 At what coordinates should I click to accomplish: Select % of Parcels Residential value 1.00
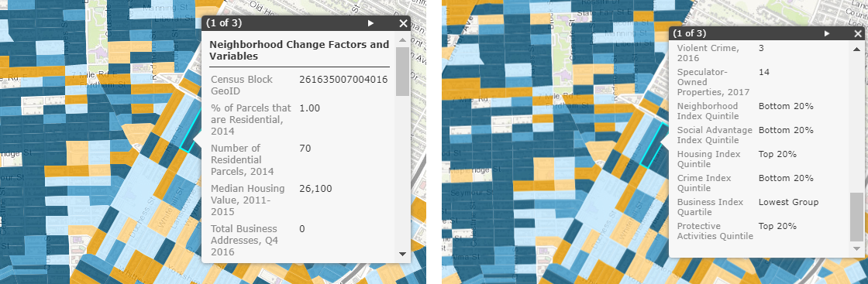309,108
